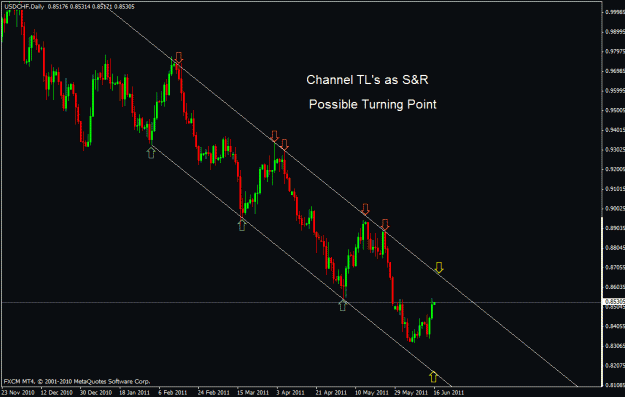
Task: Click the 24 Feb 2011 date label
Action: [214, 393]
